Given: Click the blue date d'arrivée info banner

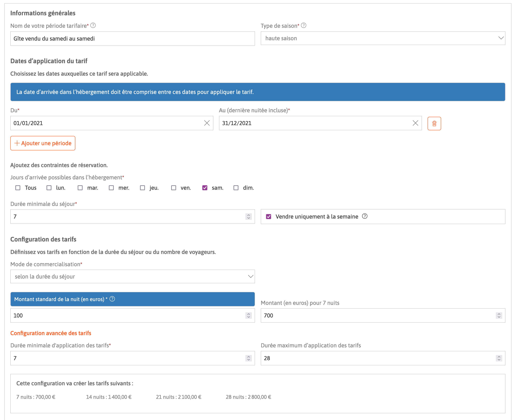Looking at the screenshot, I should pos(258,92).
